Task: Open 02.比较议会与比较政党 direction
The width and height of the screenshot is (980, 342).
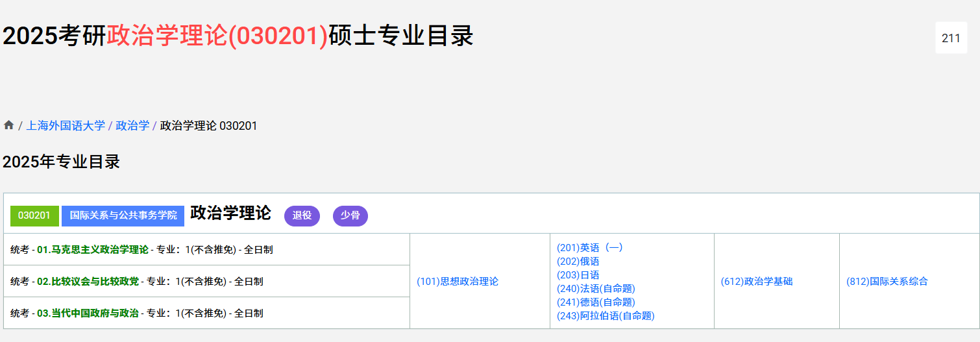Action: click(88, 282)
